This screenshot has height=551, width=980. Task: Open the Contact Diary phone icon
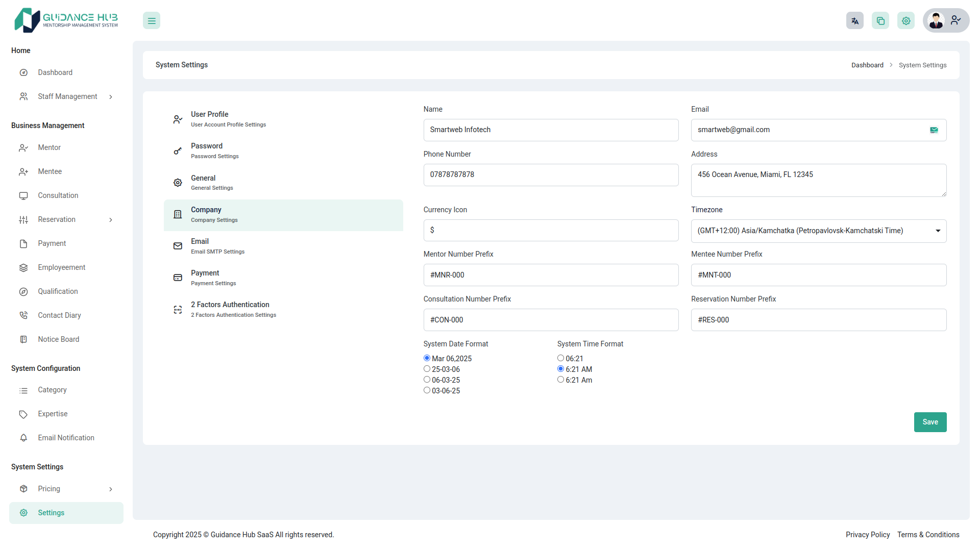(x=23, y=315)
